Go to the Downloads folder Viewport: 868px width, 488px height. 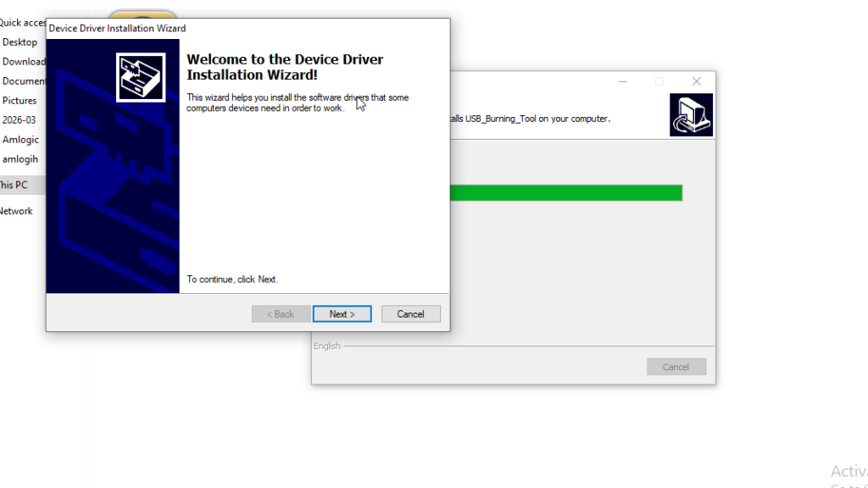point(24,62)
